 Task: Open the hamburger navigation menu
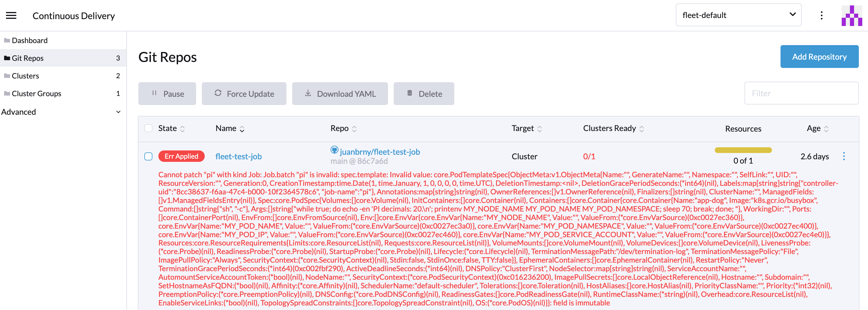tap(11, 15)
